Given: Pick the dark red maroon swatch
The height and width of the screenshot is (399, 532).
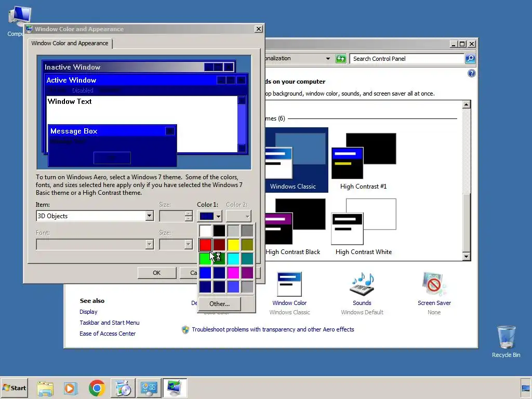Looking at the screenshot, I should pos(219,245).
